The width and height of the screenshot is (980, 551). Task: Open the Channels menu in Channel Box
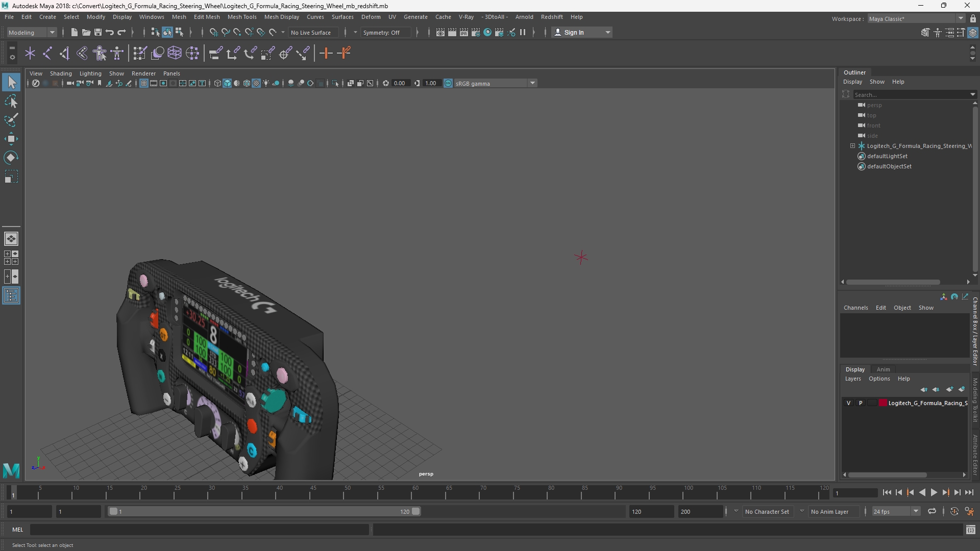coord(855,308)
